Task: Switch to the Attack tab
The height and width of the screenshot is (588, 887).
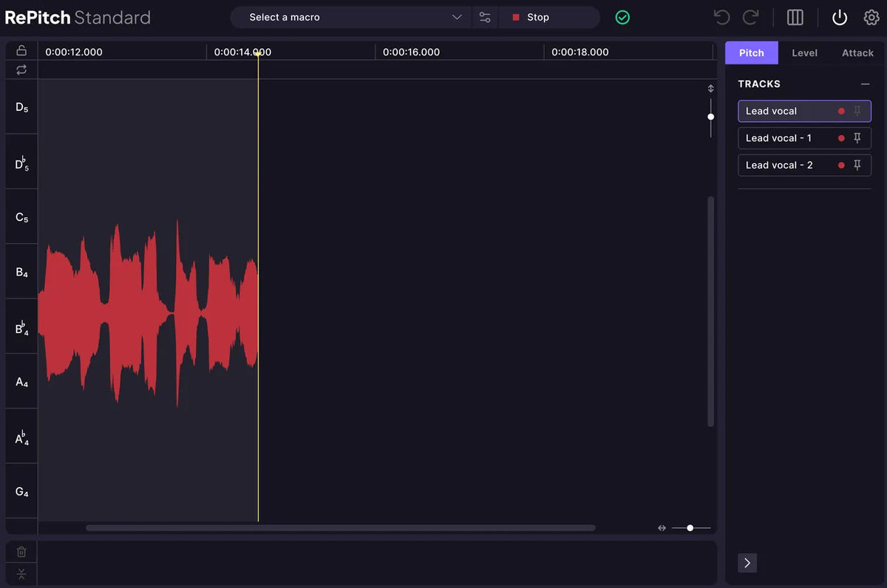Action: coord(857,53)
